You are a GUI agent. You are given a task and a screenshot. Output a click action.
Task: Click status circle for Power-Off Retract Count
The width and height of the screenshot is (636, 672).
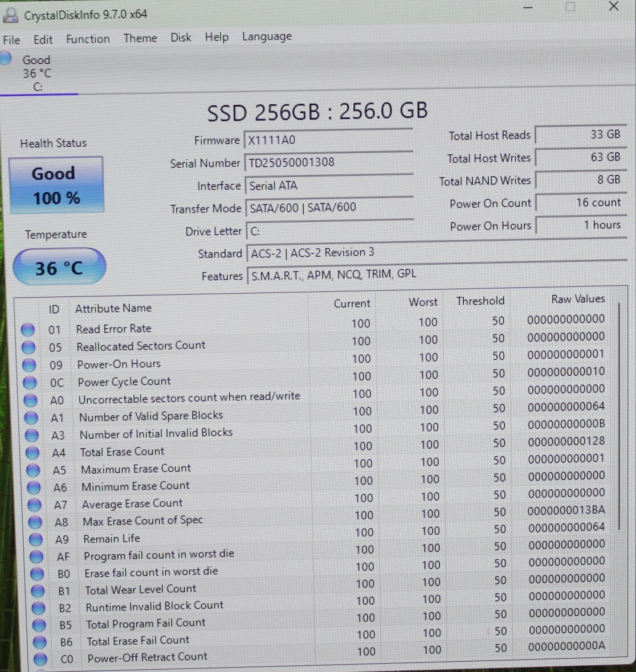[40, 659]
